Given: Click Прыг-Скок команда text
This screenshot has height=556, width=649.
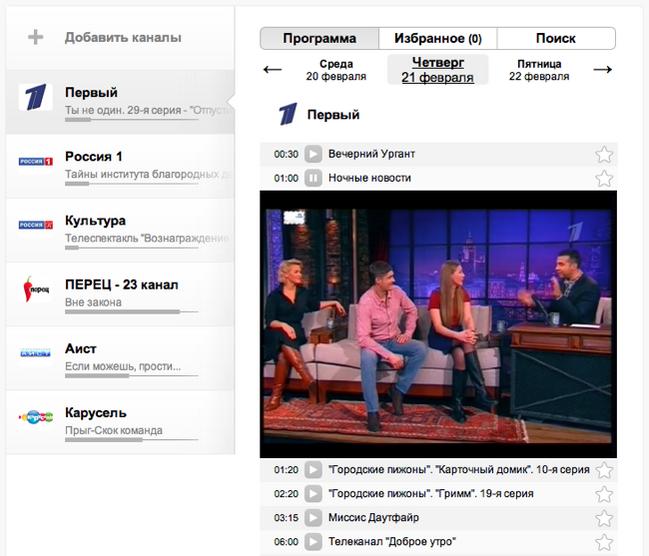Looking at the screenshot, I should [x=114, y=431].
